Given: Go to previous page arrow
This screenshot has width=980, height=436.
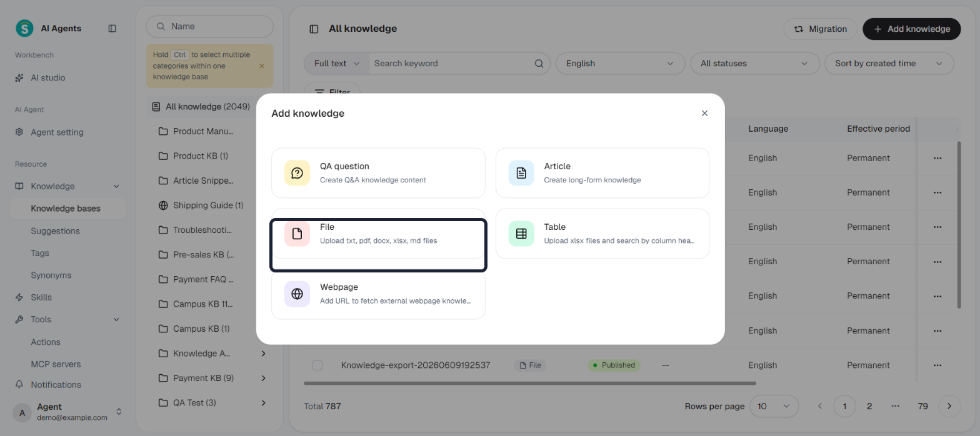Looking at the screenshot, I should [821, 406].
